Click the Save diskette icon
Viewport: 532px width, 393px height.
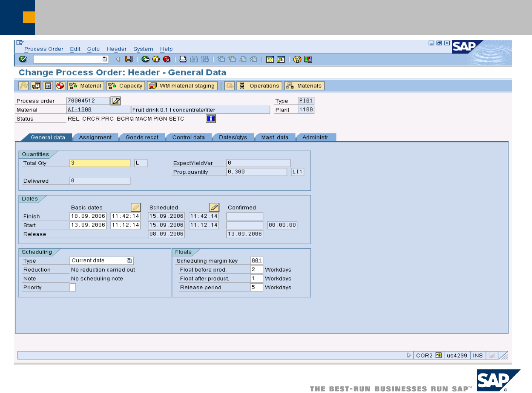click(x=129, y=59)
